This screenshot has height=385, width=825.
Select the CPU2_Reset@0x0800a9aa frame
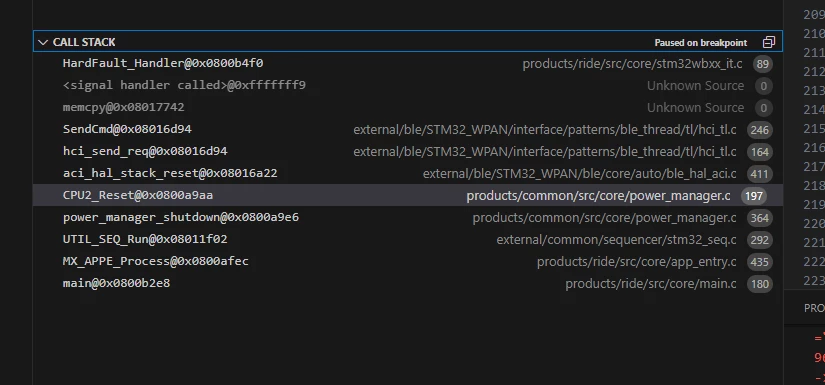(x=407, y=196)
